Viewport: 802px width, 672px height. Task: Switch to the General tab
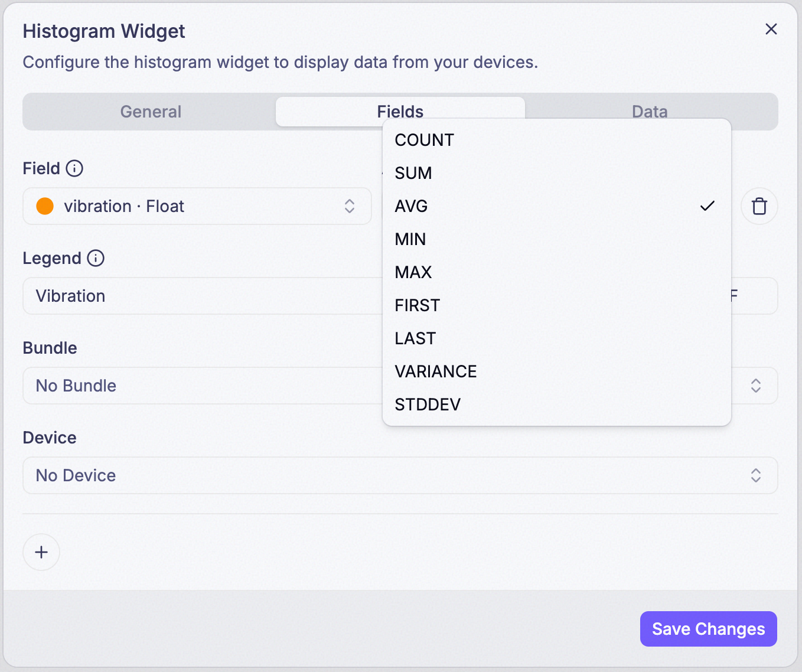click(x=151, y=112)
